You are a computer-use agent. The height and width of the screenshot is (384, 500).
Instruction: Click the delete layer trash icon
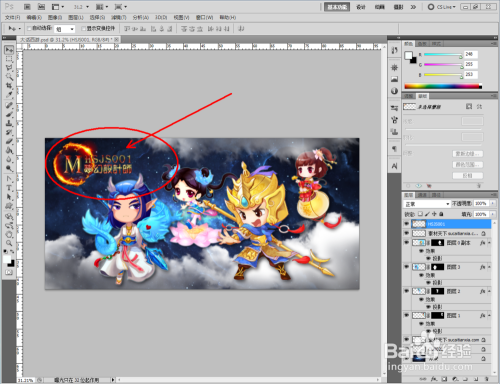tap(486, 379)
